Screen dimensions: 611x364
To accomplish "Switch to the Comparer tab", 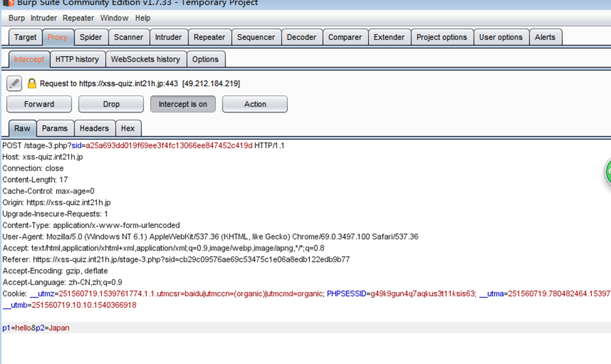I will 345,37.
